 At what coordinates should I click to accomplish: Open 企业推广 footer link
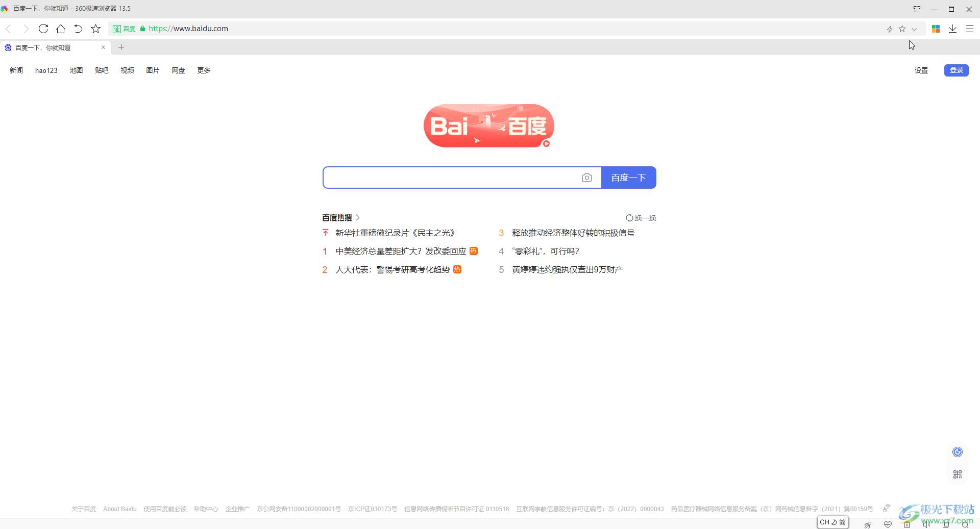tap(237, 509)
